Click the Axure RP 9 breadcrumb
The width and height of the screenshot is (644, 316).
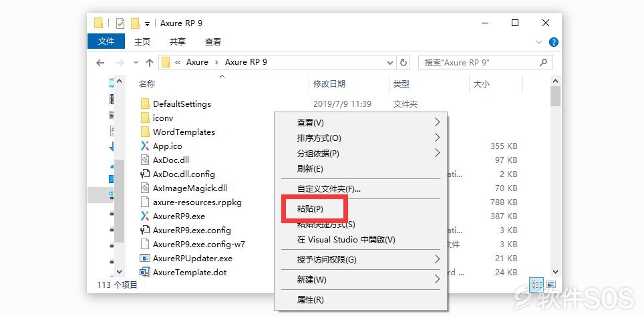coord(246,62)
